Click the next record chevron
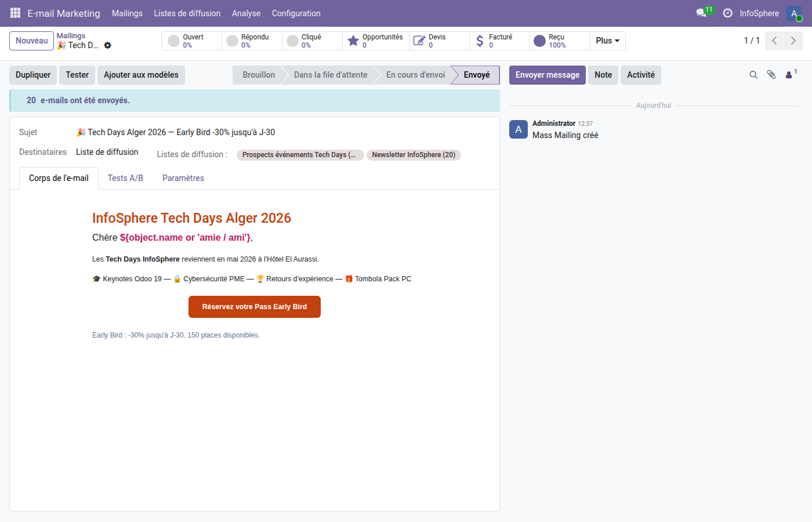 tap(793, 41)
